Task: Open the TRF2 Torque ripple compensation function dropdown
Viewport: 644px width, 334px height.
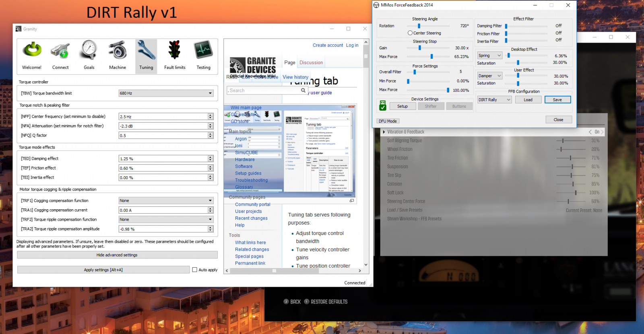Action: point(166,220)
